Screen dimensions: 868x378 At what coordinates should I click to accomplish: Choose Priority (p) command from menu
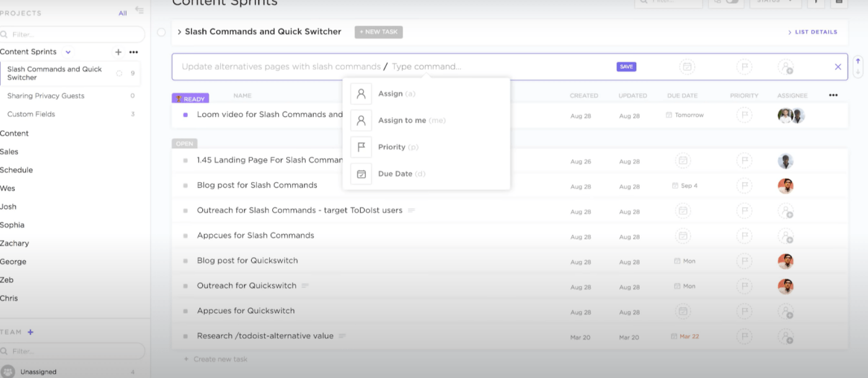pos(427,147)
